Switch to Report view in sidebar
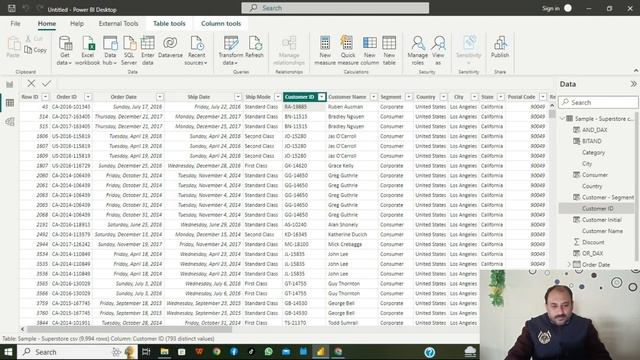Image resolution: width=640 pixels, height=360 pixels. tap(10, 84)
